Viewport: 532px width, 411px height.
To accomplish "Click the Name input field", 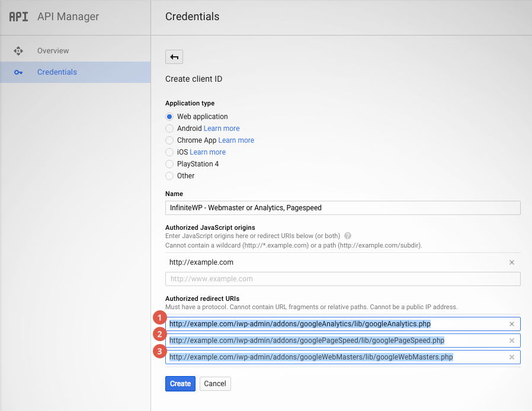I will tap(342, 208).
